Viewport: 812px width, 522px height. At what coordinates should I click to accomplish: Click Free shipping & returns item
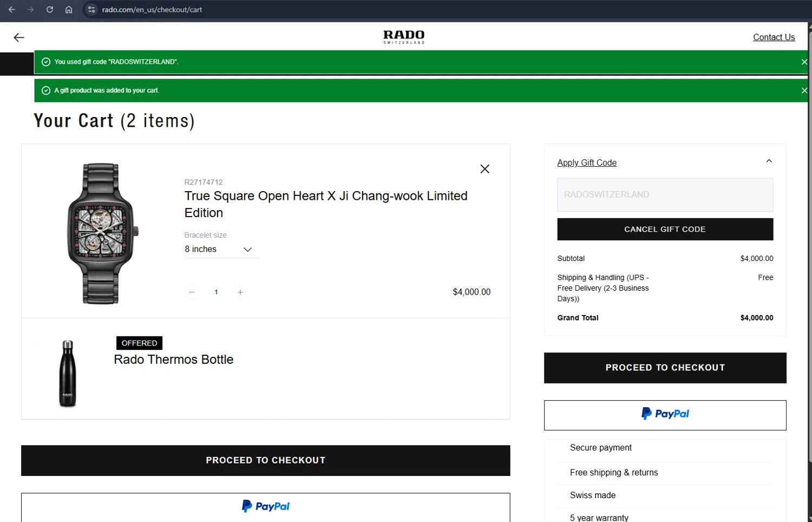click(614, 473)
